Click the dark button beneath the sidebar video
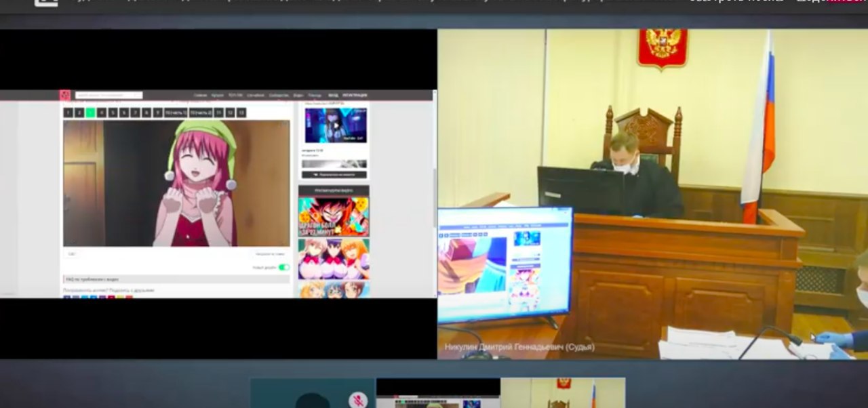 pyautogui.click(x=334, y=174)
